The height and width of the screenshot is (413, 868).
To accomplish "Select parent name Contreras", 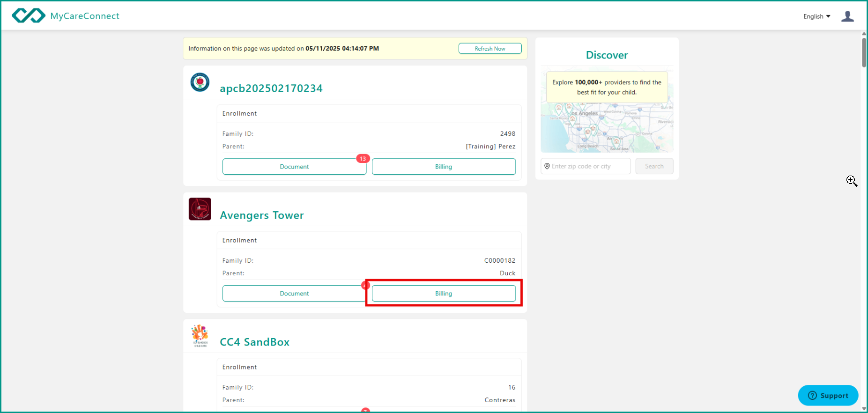I will pyautogui.click(x=500, y=400).
